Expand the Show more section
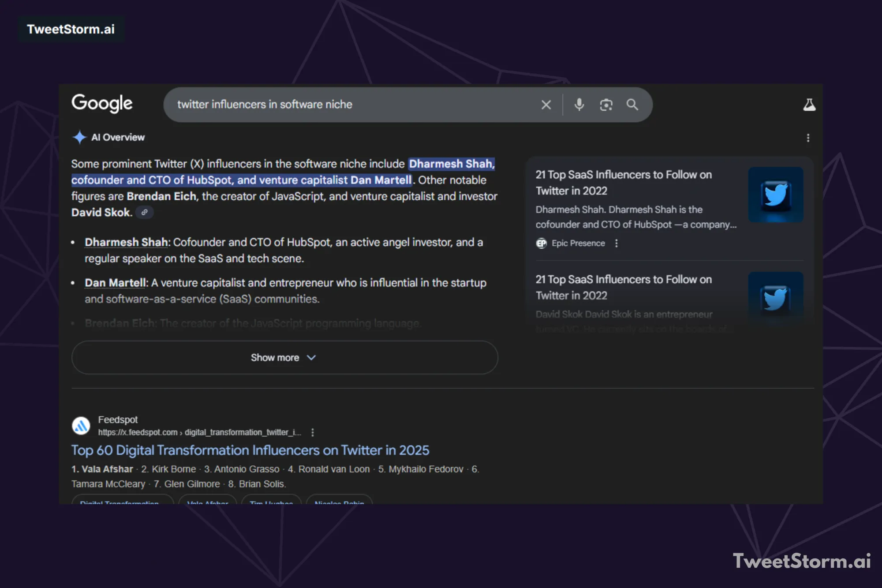 pyautogui.click(x=284, y=358)
